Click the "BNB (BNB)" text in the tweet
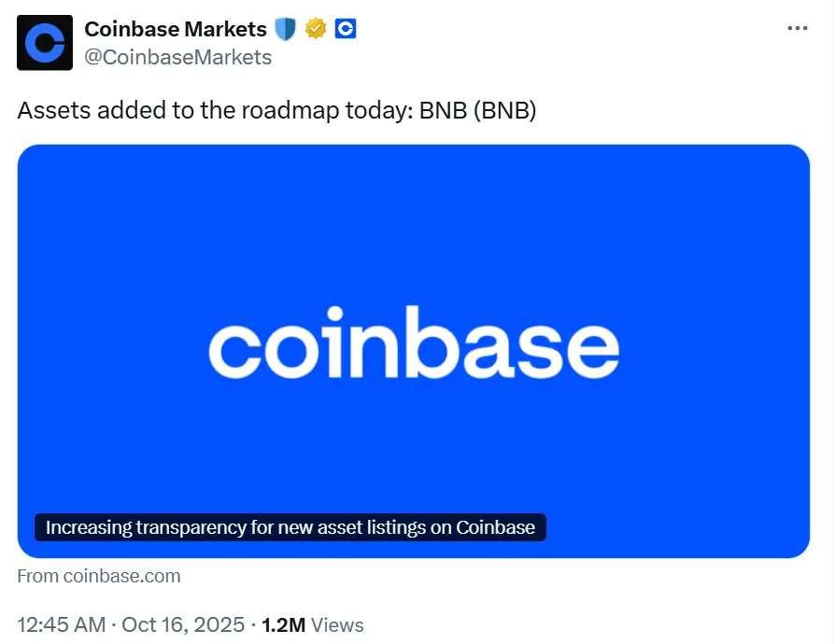 pyautogui.click(x=478, y=110)
